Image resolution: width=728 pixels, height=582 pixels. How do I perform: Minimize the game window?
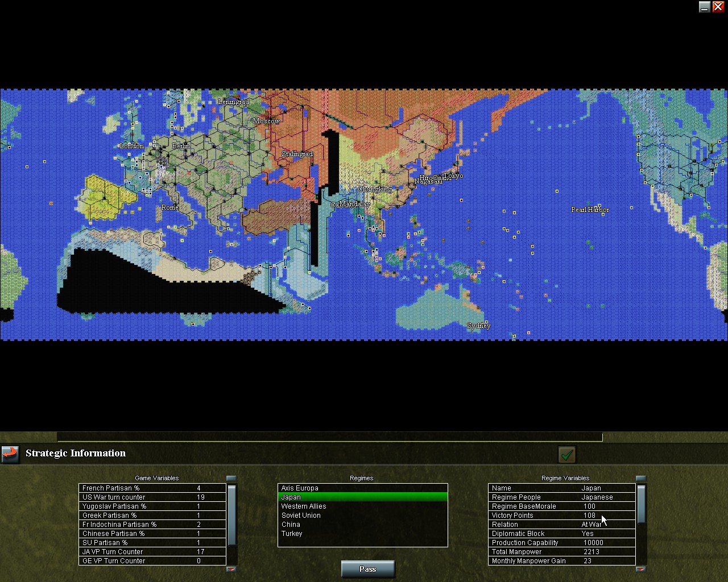705,7
